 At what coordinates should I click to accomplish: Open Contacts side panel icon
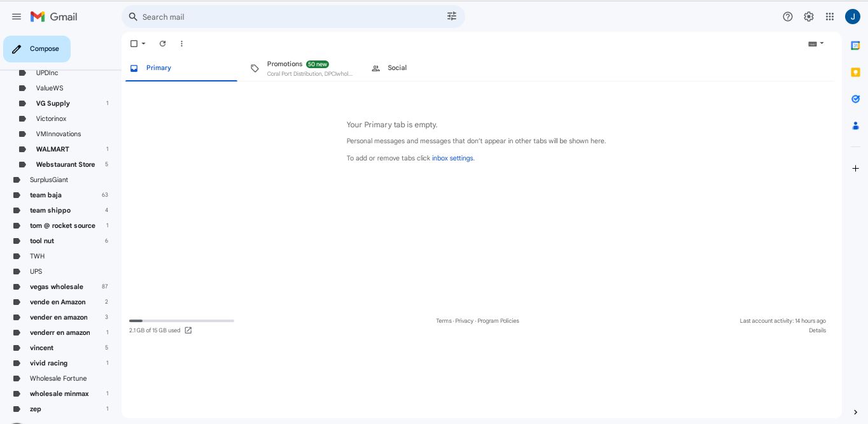(855, 125)
